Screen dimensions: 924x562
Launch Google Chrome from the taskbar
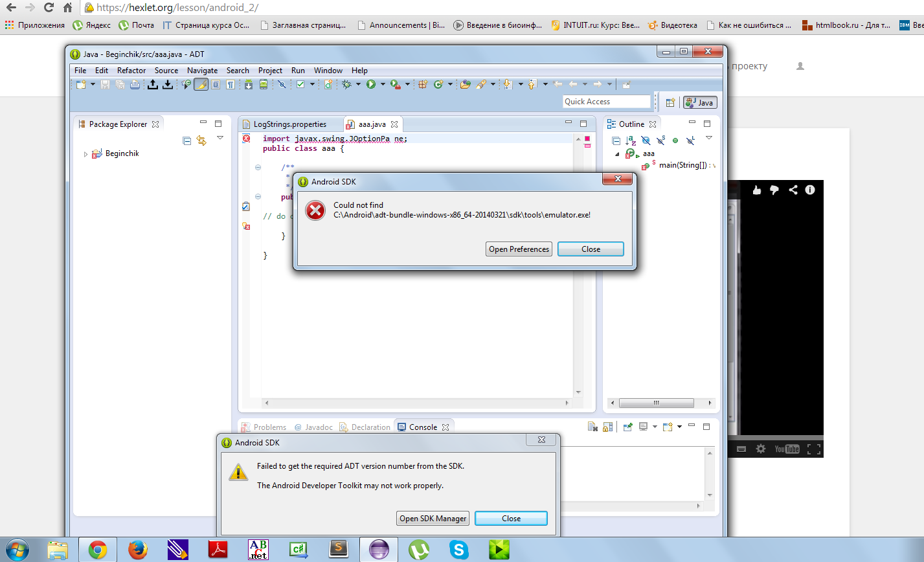[x=98, y=550]
